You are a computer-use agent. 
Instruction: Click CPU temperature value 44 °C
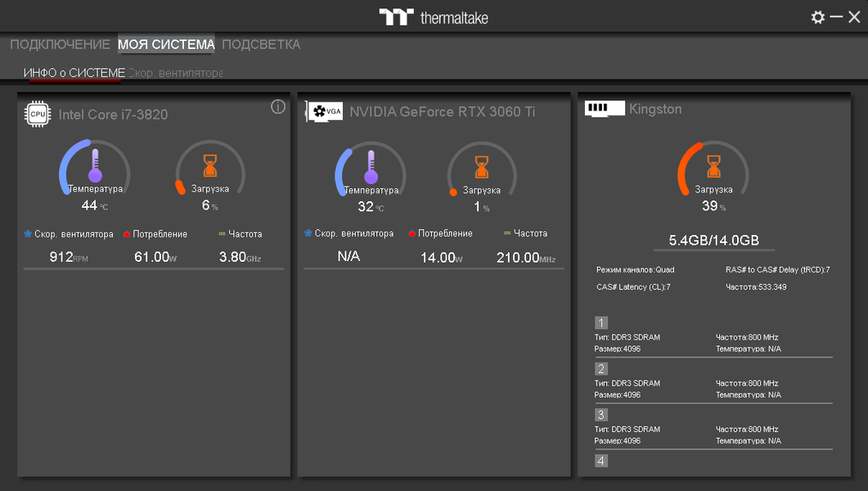95,205
